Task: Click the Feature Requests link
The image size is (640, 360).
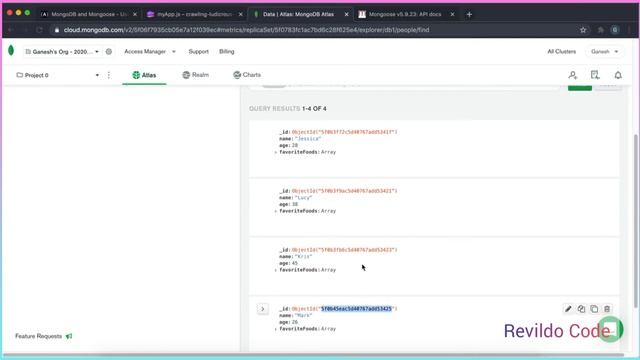Action: click(38, 336)
